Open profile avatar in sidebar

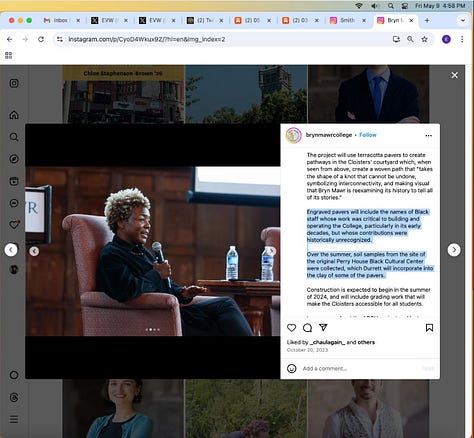(x=14, y=269)
